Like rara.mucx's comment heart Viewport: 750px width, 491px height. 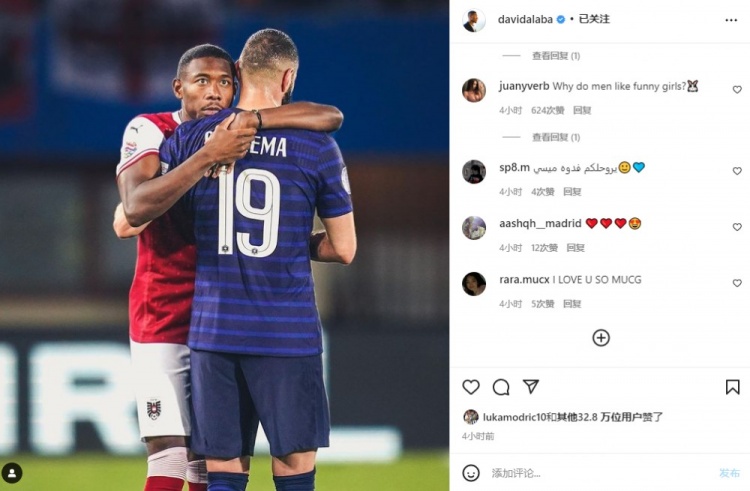[x=737, y=283]
